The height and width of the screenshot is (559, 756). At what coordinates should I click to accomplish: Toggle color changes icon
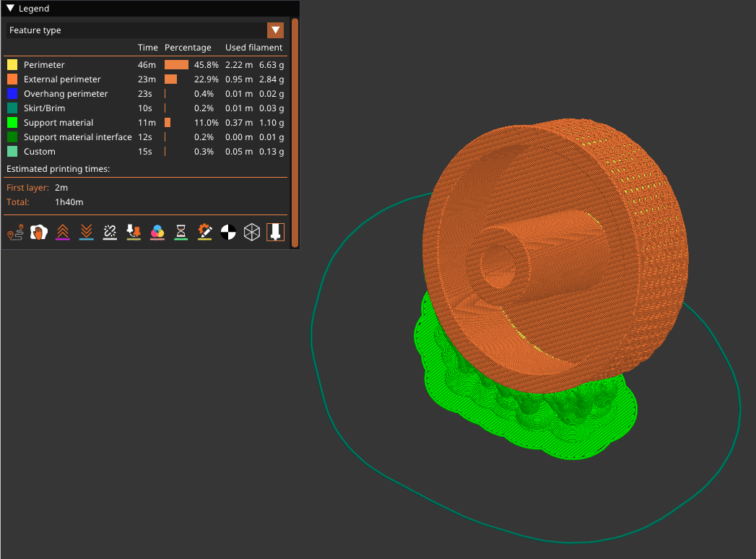pos(157,233)
